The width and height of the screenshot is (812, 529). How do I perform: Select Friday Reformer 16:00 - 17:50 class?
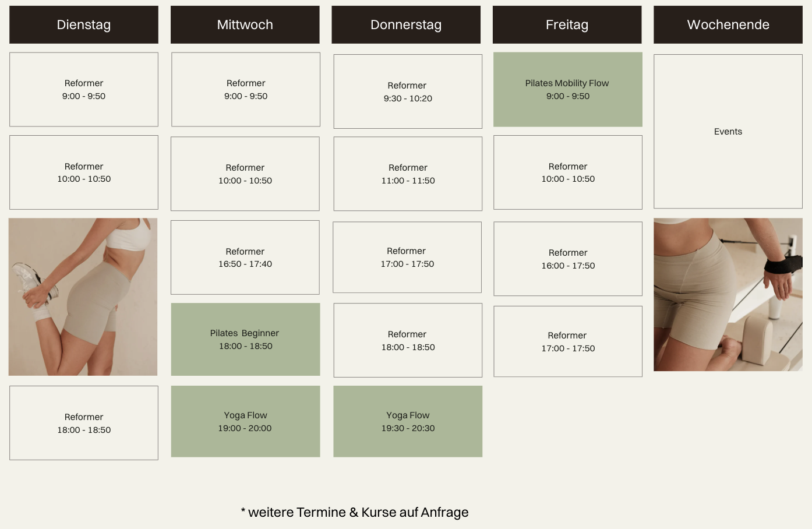[x=568, y=259]
